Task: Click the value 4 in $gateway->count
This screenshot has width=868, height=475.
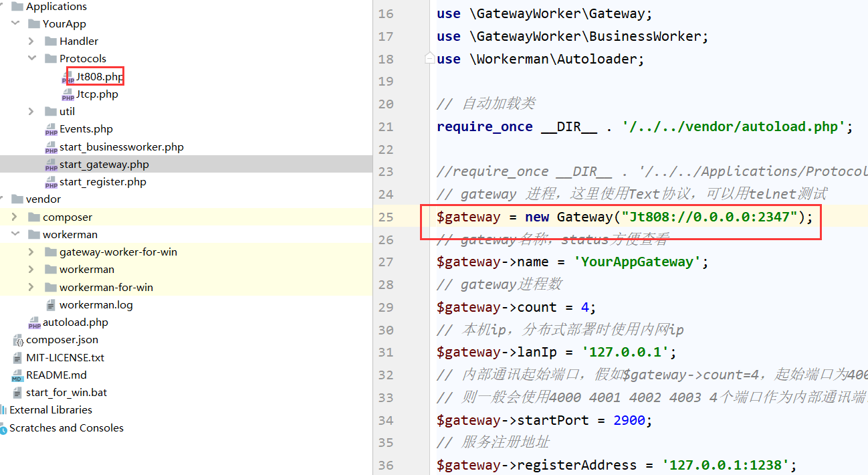Action: (584, 307)
